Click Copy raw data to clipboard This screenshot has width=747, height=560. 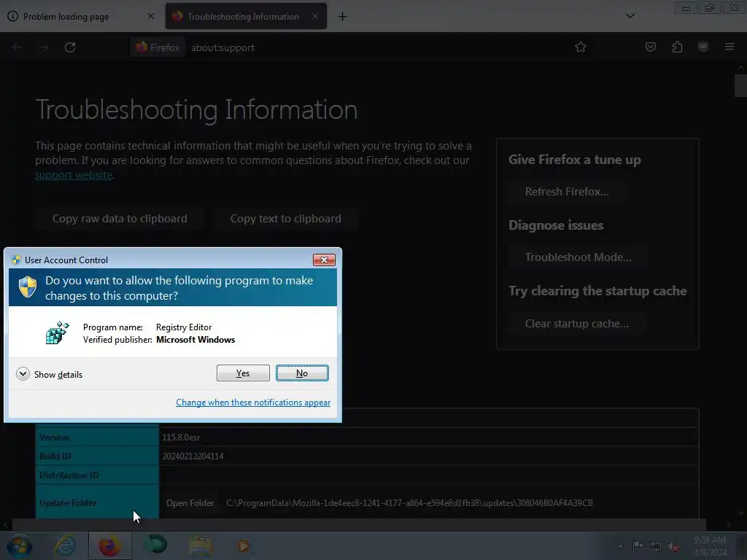point(120,219)
